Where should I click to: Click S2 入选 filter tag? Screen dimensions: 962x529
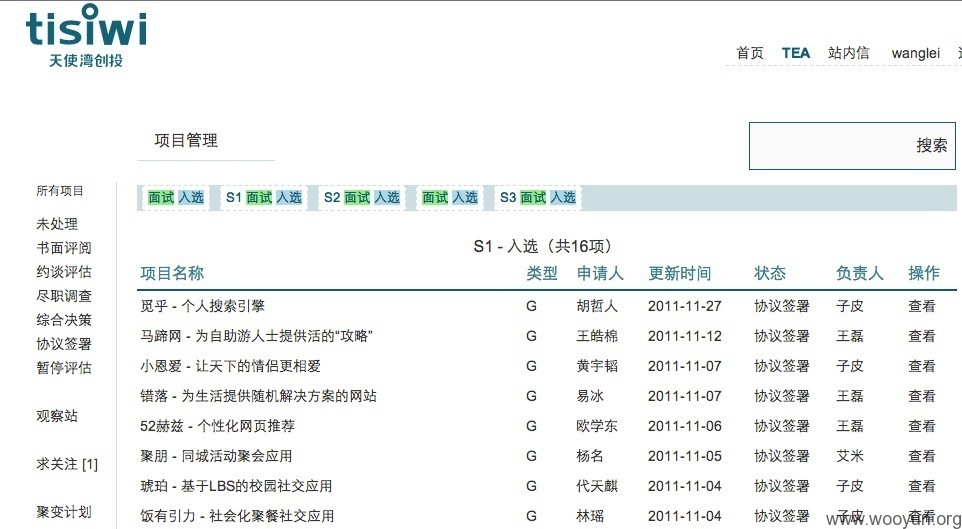tap(387, 198)
